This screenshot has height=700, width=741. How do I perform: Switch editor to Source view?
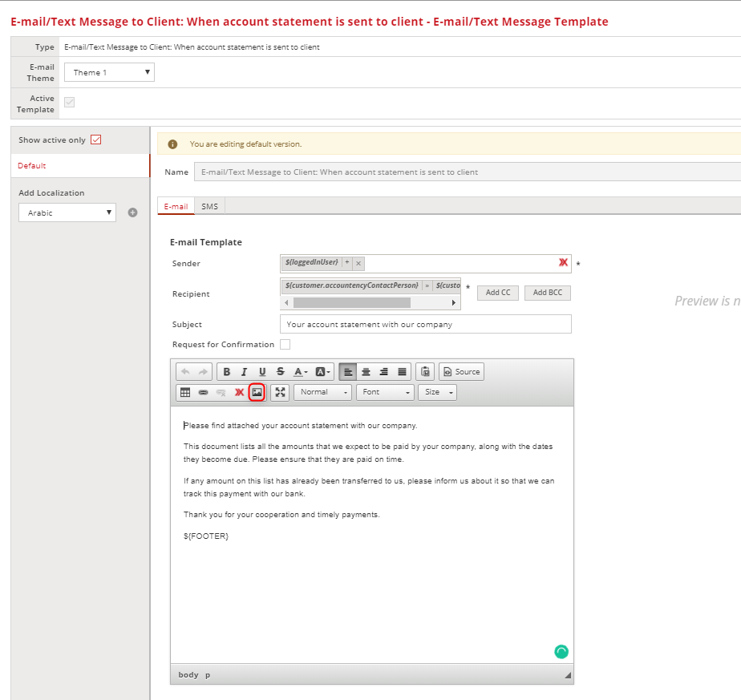pyautogui.click(x=462, y=372)
